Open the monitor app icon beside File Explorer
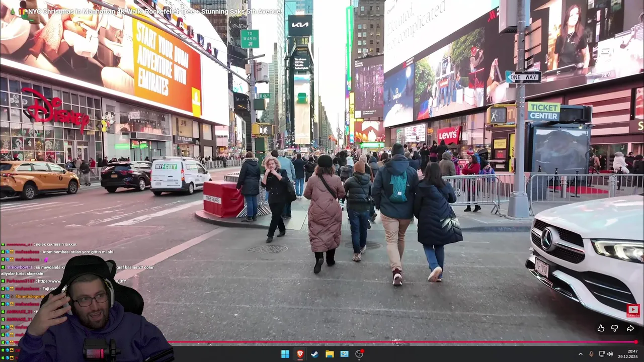This screenshot has height=362, width=644. 344,354
